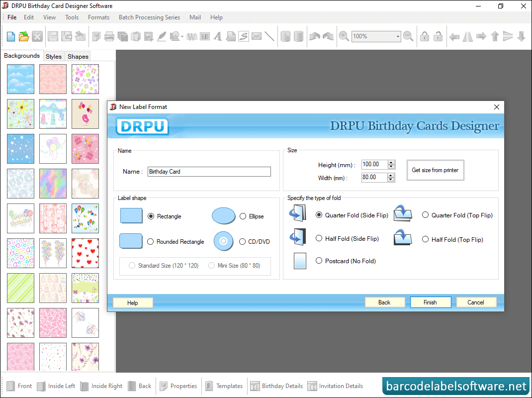Click the New document toolbar icon

tap(11, 36)
